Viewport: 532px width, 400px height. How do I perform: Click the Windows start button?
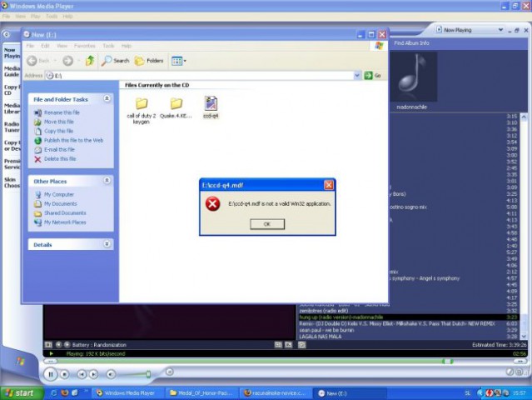click(22, 393)
